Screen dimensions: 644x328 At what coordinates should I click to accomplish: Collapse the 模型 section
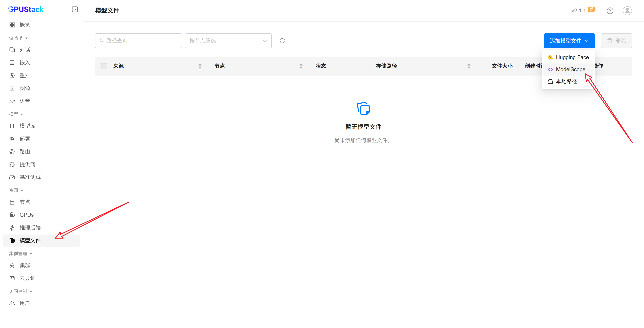point(16,114)
